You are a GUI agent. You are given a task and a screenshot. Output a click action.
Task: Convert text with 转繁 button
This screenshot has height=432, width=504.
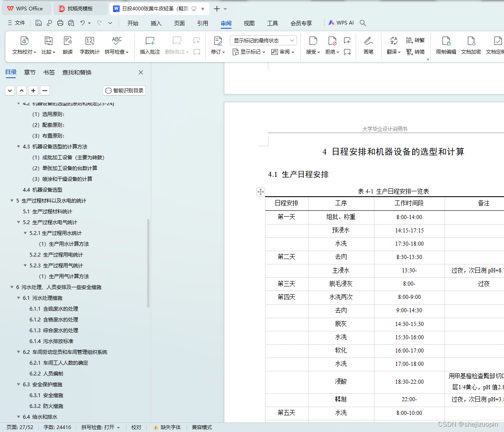point(415,40)
